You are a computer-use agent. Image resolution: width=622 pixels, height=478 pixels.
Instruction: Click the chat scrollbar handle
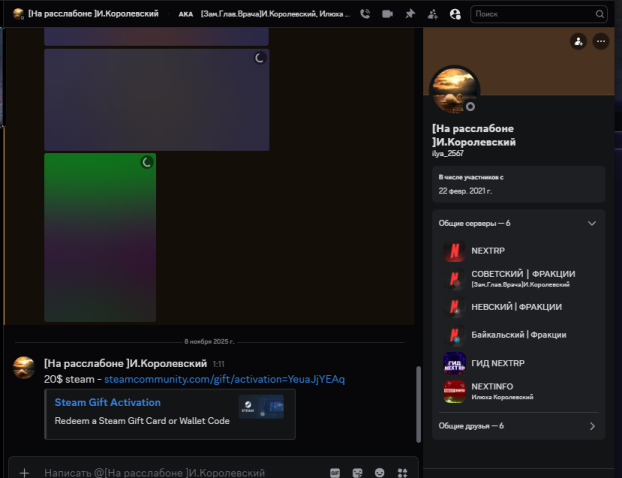coord(418,400)
